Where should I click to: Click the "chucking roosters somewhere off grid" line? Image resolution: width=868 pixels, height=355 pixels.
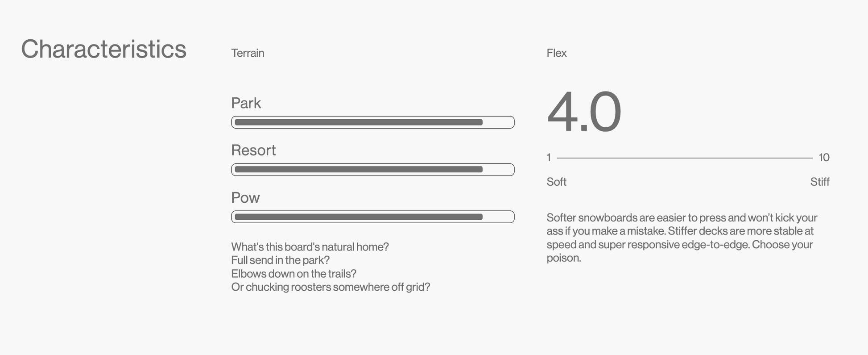pyautogui.click(x=331, y=287)
